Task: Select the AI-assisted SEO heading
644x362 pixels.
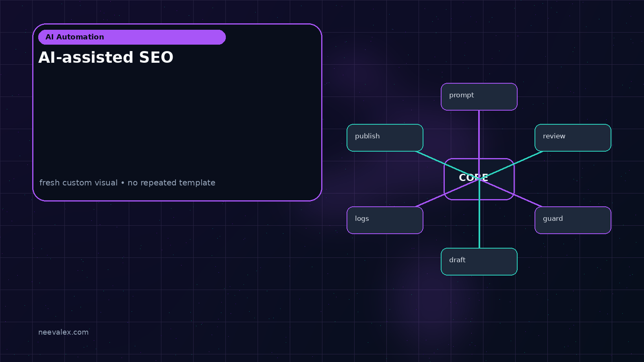Action: coord(106,58)
